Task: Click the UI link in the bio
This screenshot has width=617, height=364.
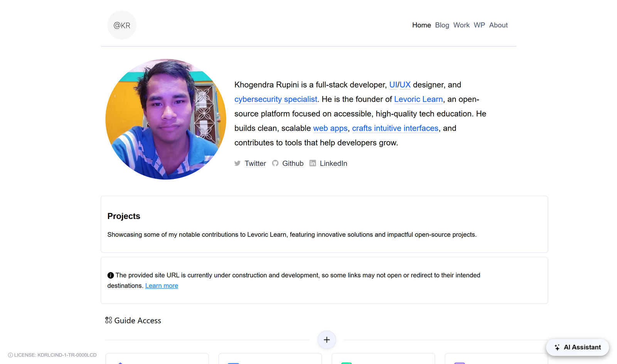Action: [393, 84]
